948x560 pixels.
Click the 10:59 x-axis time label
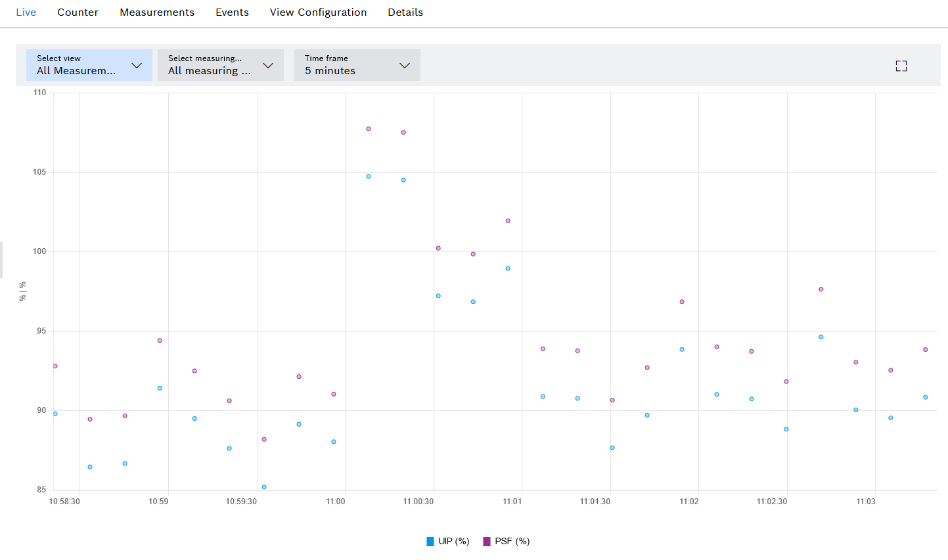click(x=158, y=502)
